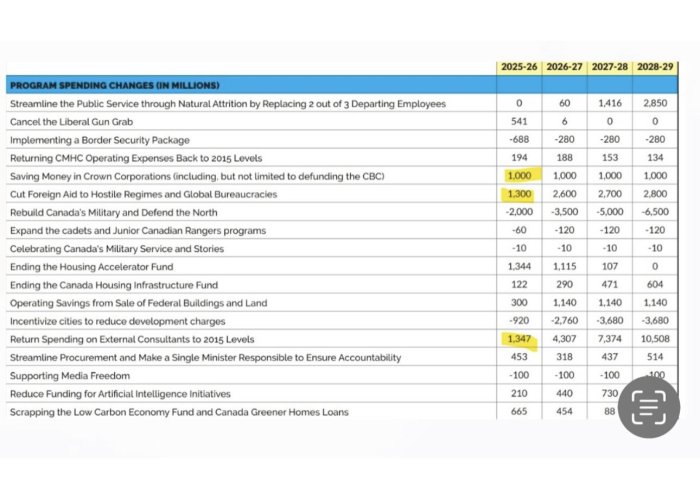Select the 2027-28 column header
Image resolution: width=700 pixels, height=486 pixels.
[610, 67]
